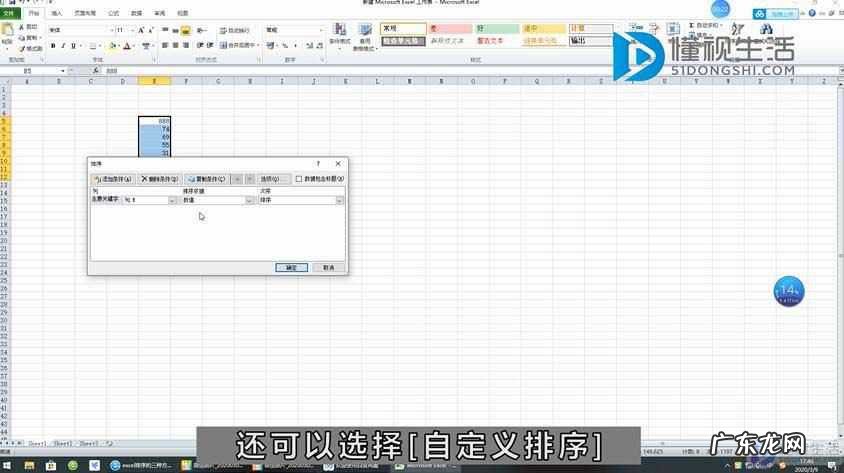Switch to the Data ribbon tab
This screenshot has height=473, width=844.
tap(137, 13)
